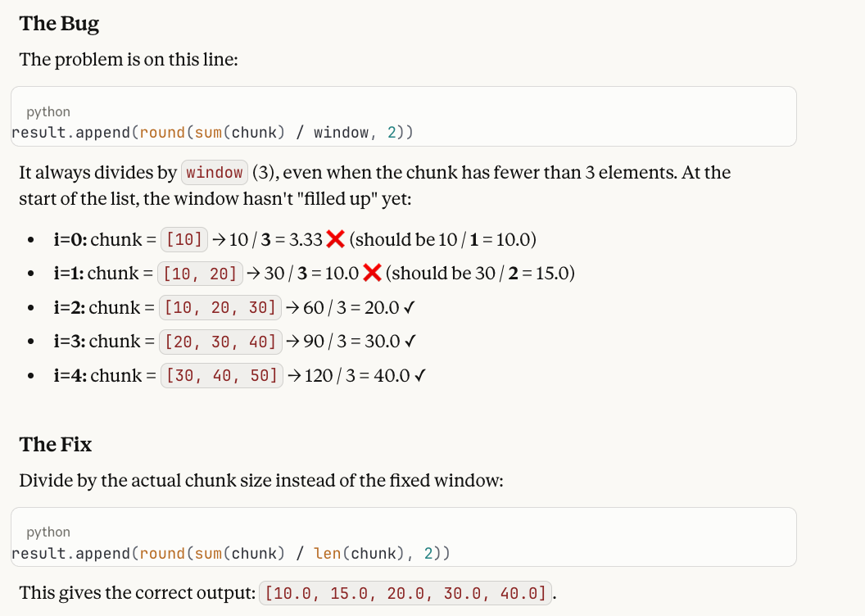Click the red X after 30 / 3 = 10.0

coord(371,274)
